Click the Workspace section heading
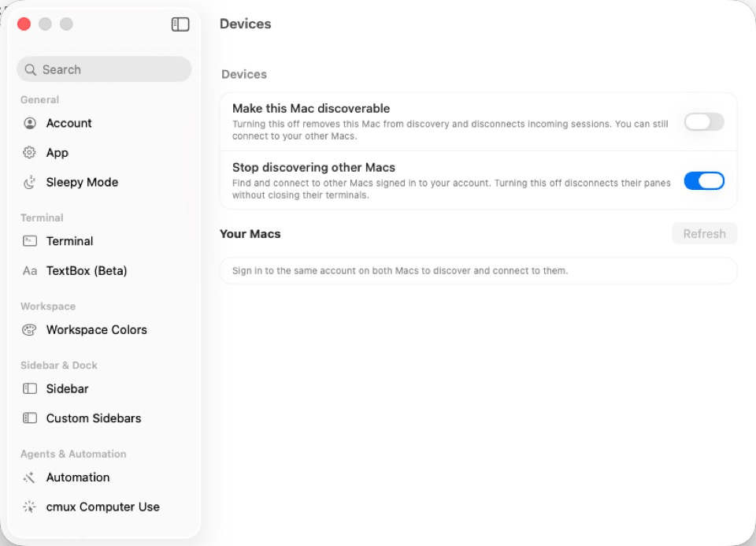The width and height of the screenshot is (756, 546). [x=48, y=306]
